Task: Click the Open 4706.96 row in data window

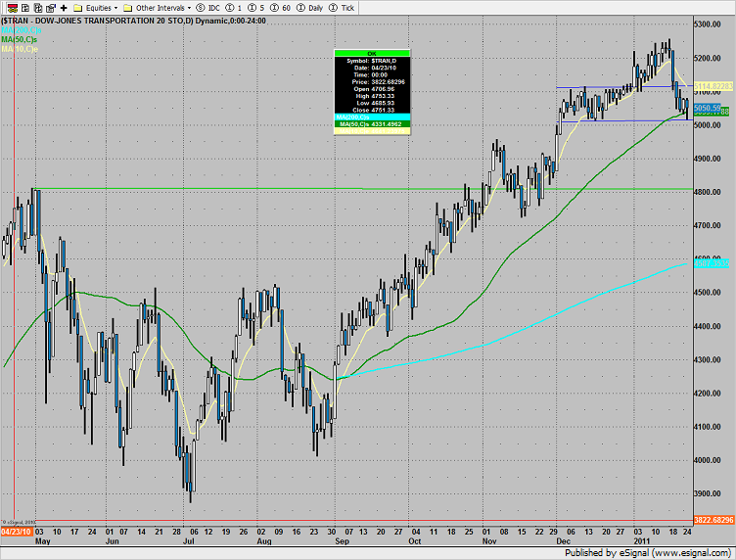Action: [x=372, y=89]
